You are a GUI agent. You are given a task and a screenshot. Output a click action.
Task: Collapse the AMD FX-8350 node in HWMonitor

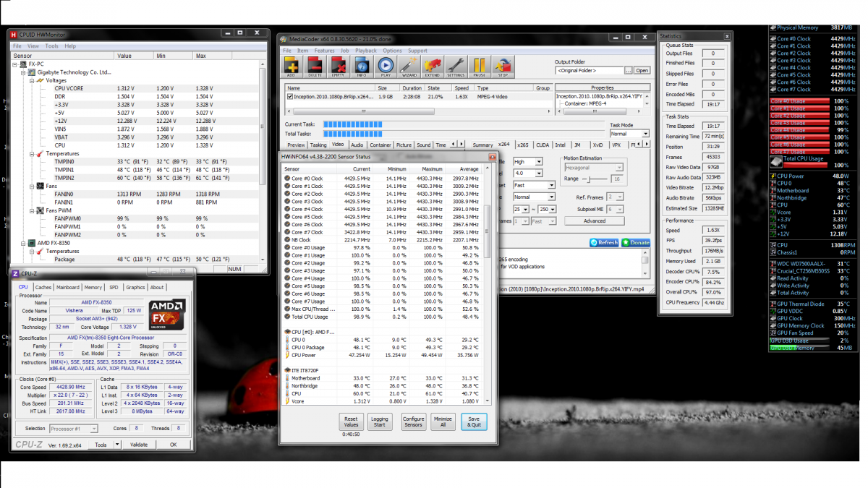click(x=24, y=243)
